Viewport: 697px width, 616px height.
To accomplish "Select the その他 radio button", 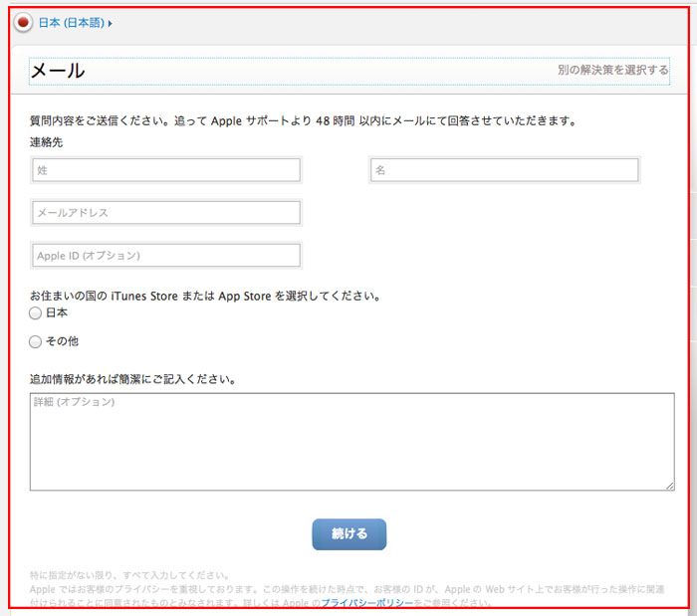I will 35,341.
